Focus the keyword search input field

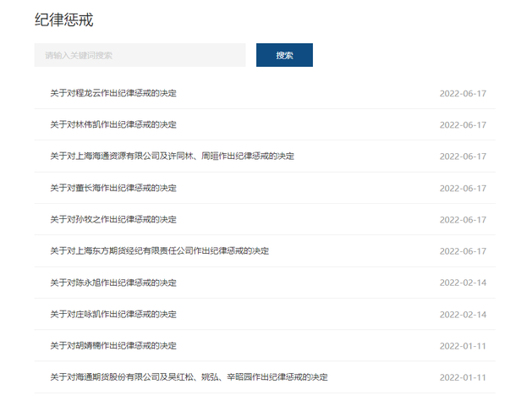point(140,55)
